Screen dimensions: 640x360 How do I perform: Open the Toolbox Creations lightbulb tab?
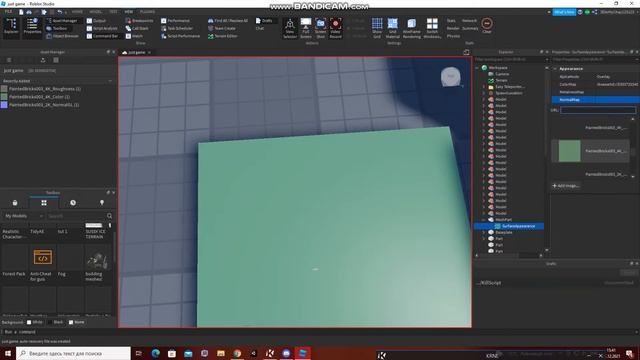[x=102, y=203]
